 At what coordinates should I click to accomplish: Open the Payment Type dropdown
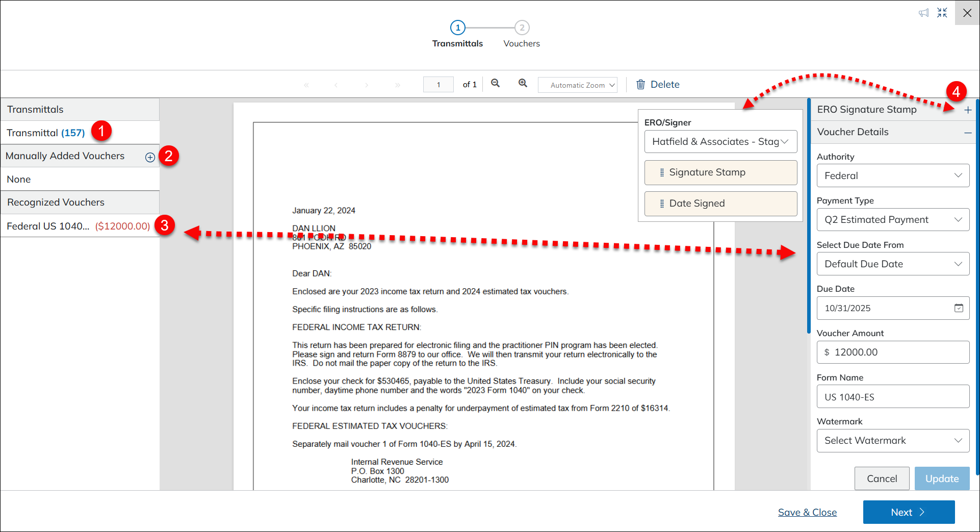click(893, 220)
